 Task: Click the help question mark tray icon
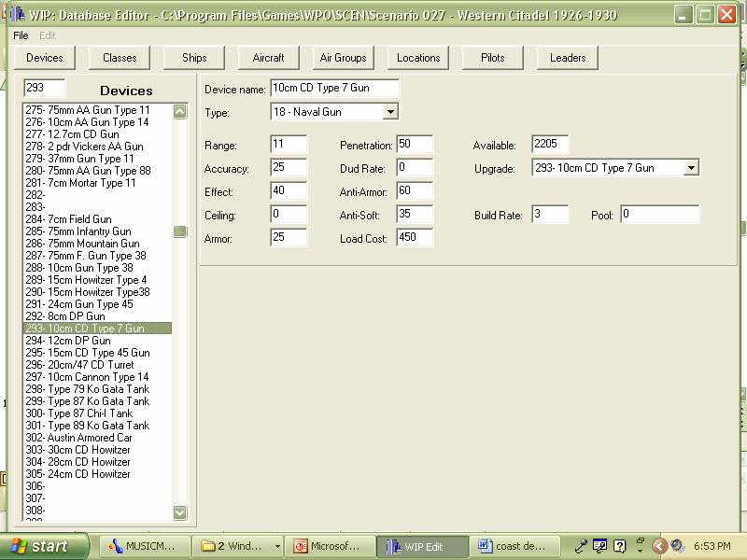[x=620, y=546]
